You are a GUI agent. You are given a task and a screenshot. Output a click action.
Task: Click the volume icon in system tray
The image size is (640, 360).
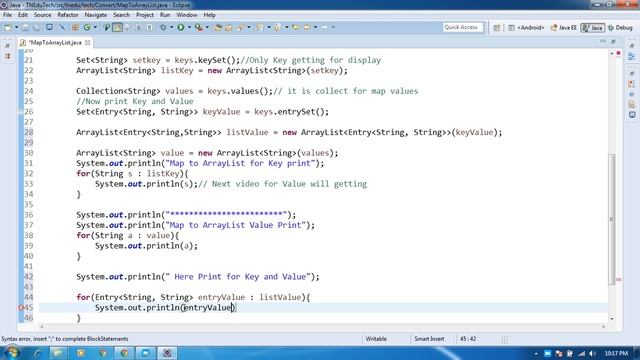(x=592, y=353)
